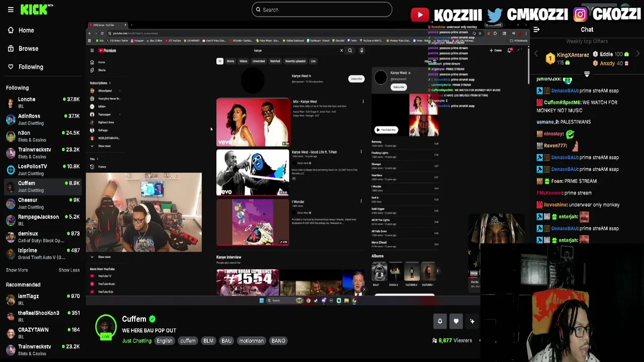Screen dimensions: 644x362
Task: Toggle notification bell for Cuffem
Action: point(440,321)
